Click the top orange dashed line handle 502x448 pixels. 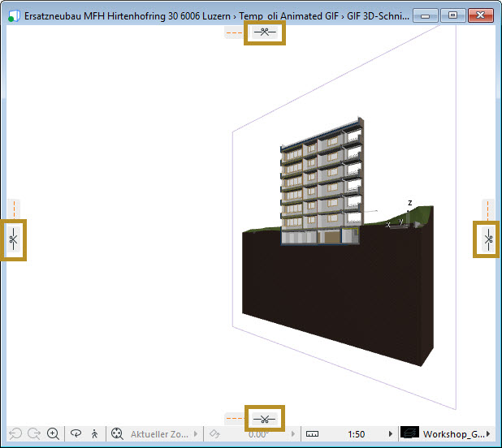tap(234, 32)
